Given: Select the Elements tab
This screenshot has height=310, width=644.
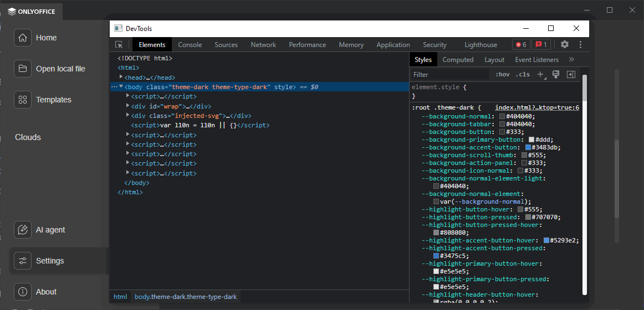Looking at the screenshot, I should 152,45.
